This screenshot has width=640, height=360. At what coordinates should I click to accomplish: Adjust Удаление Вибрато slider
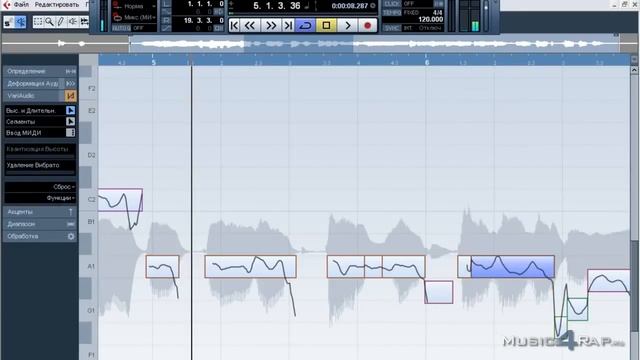pyautogui.click(x=40, y=173)
